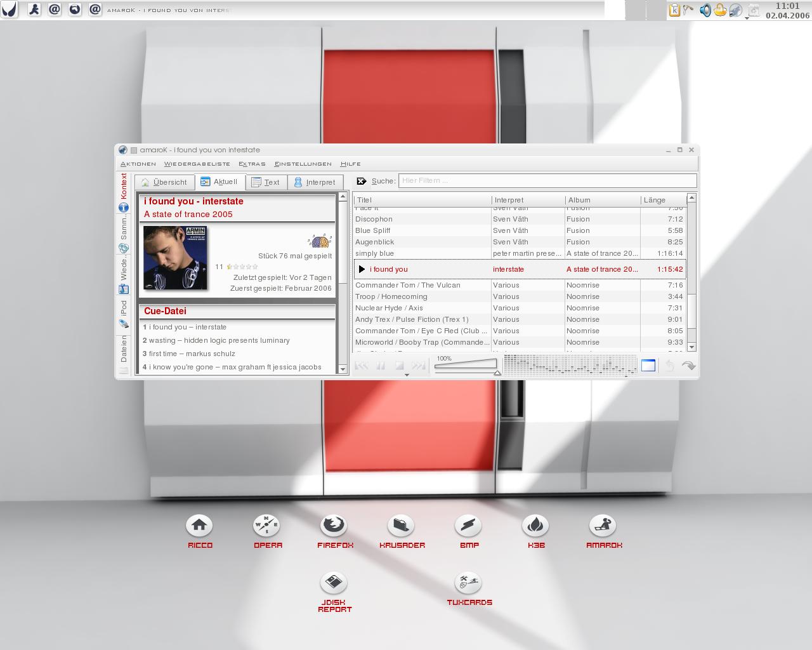Select 'Nuclear Hyde / Axis' playlist row

pyautogui.click(x=520, y=308)
